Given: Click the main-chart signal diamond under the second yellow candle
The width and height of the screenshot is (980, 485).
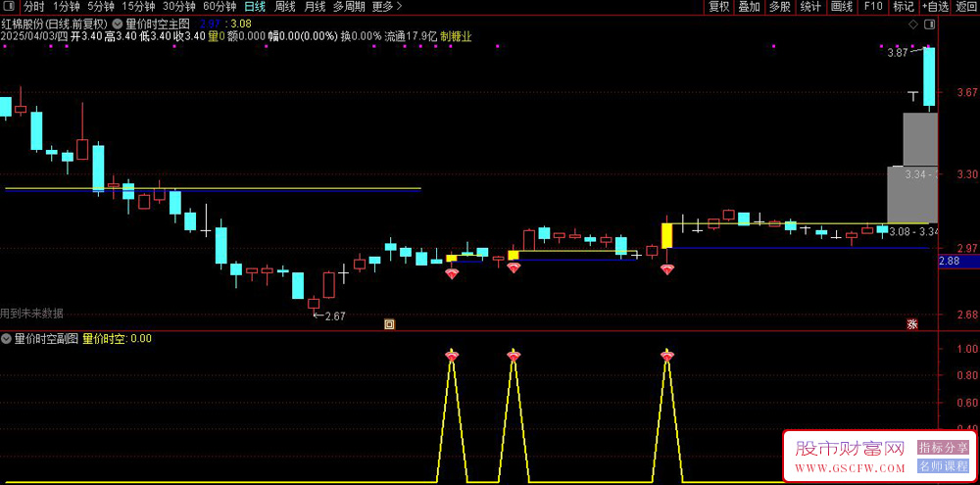Looking at the screenshot, I should 514,268.
